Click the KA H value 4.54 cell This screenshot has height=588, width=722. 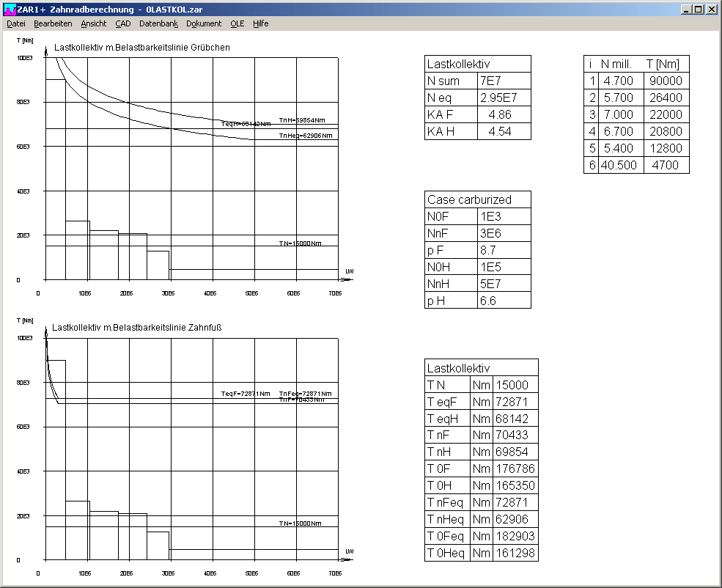(x=504, y=131)
